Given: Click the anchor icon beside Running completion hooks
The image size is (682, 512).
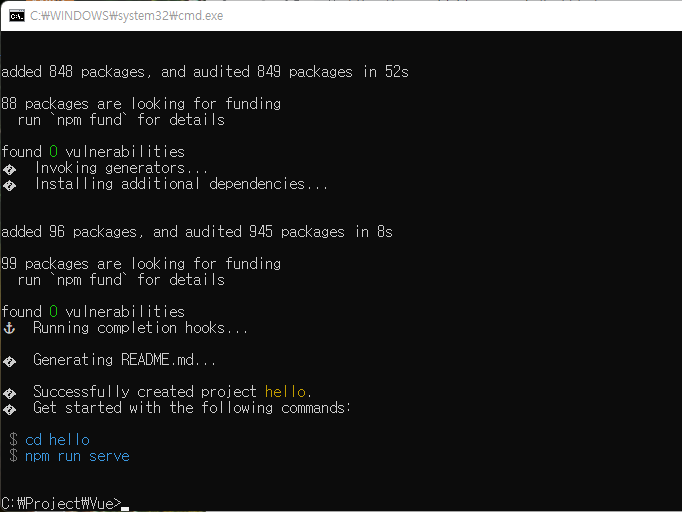Looking at the screenshot, I should [9, 328].
